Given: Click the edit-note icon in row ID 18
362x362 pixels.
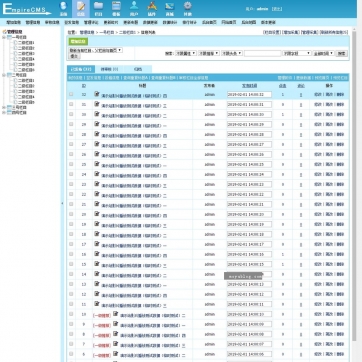Looking at the screenshot, I should [97, 234].
